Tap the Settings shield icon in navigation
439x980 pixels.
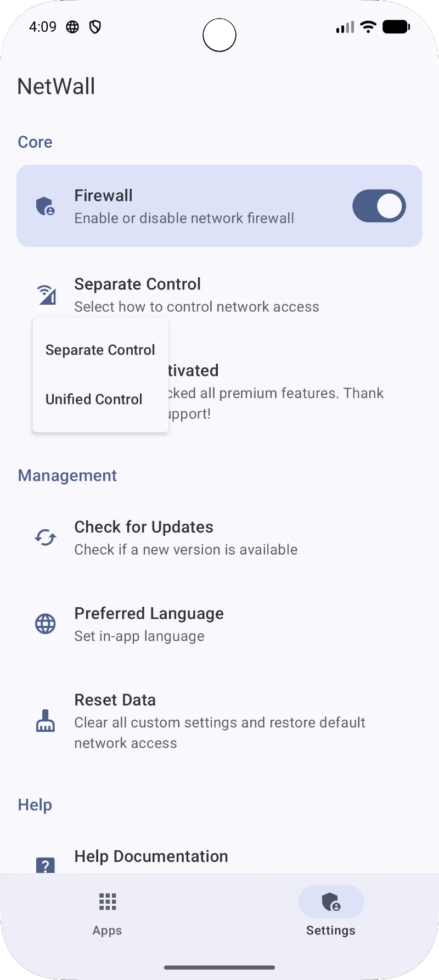click(x=331, y=901)
